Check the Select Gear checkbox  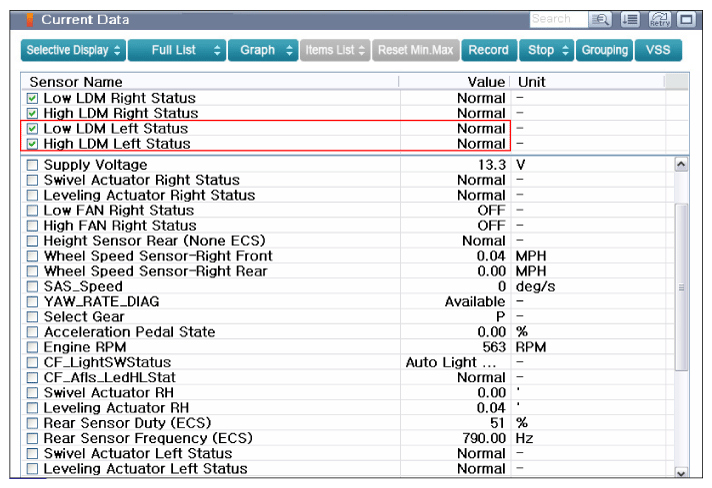(x=32, y=317)
